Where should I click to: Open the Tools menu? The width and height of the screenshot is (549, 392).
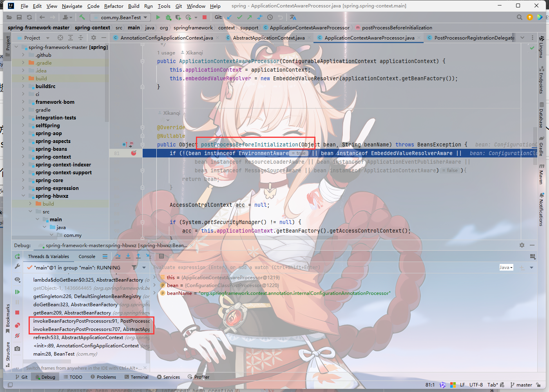pyautogui.click(x=164, y=6)
